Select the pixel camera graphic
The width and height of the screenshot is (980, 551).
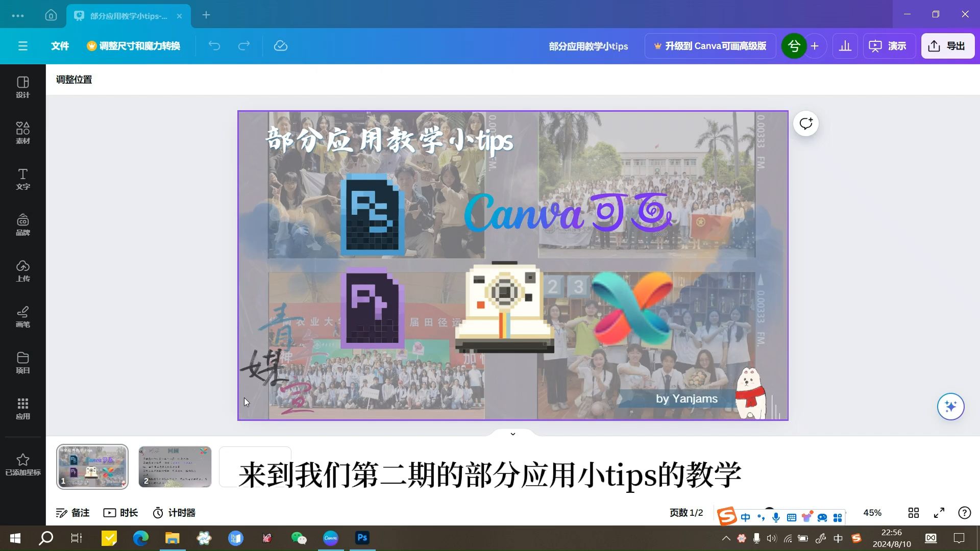click(505, 308)
